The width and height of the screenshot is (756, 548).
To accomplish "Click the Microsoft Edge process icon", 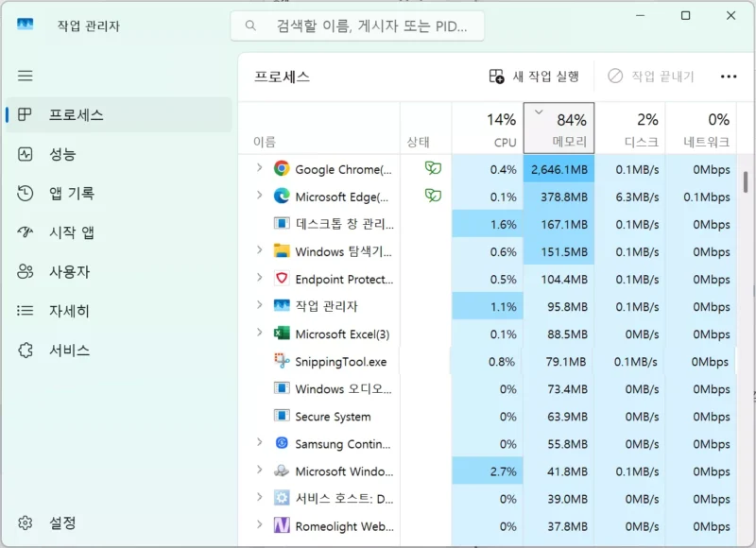I will click(x=282, y=197).
